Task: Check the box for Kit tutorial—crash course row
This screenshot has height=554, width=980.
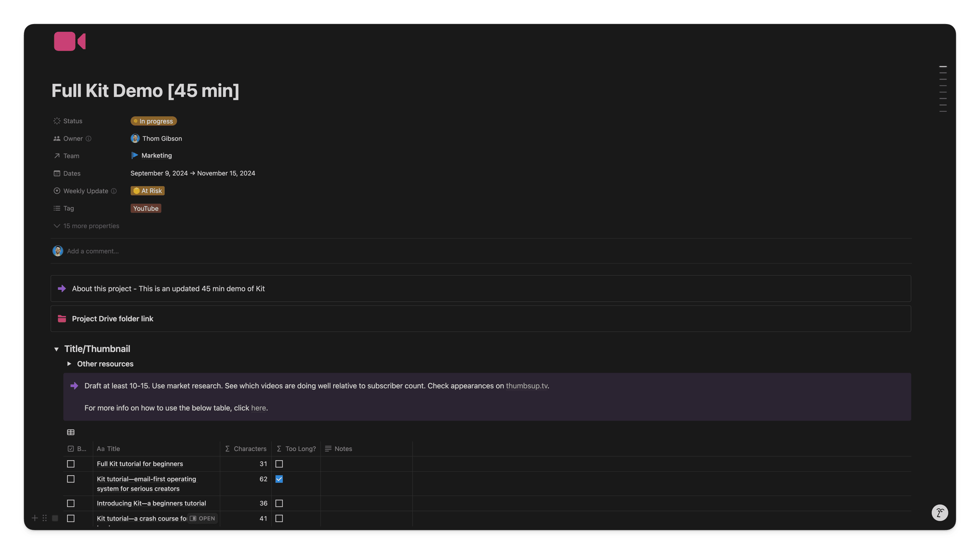Action: click(x=71, y=518)
